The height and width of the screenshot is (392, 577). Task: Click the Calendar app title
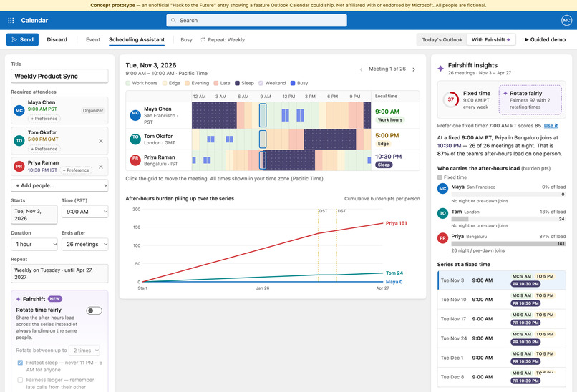34,20
